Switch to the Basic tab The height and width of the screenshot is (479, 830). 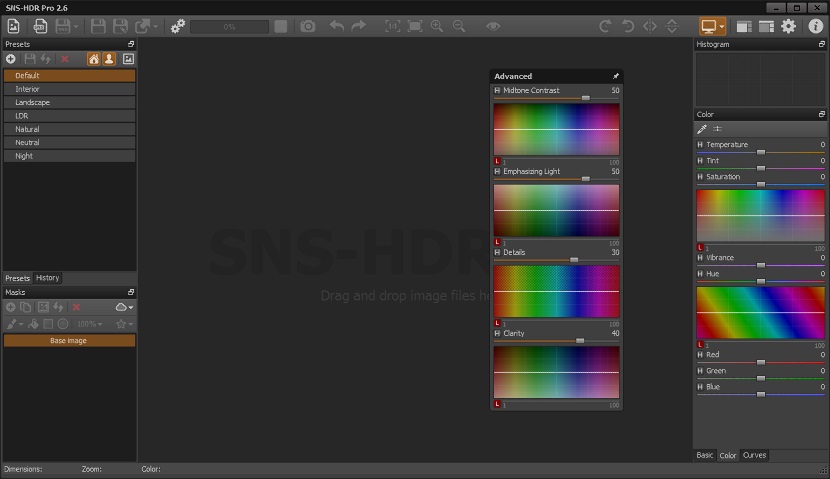(x=705, y=455)
